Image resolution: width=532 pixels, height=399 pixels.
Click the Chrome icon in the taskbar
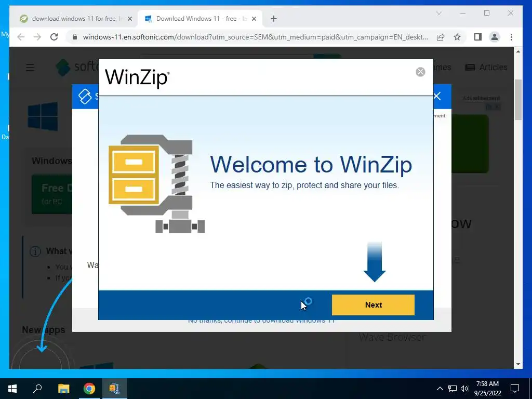click(89, 389)
